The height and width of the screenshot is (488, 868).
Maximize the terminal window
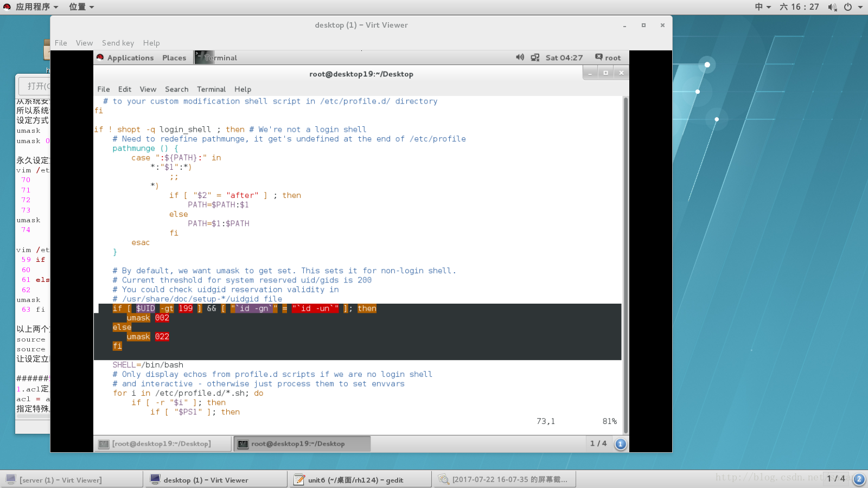(x=605, y=73)
